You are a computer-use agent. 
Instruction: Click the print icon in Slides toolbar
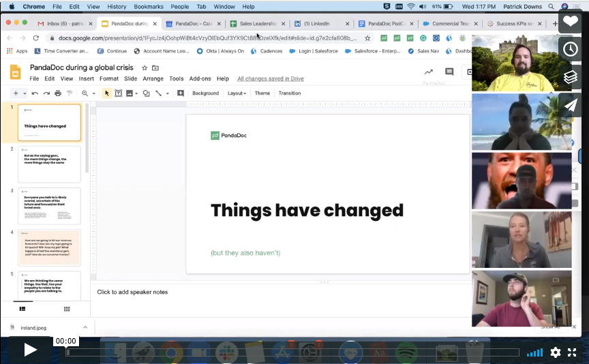point(58,93)
